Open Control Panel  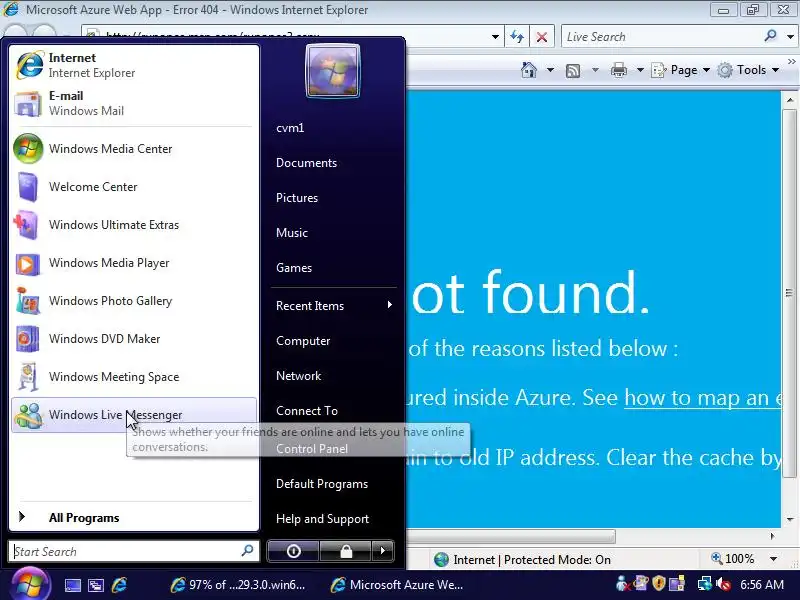(312, 449)
